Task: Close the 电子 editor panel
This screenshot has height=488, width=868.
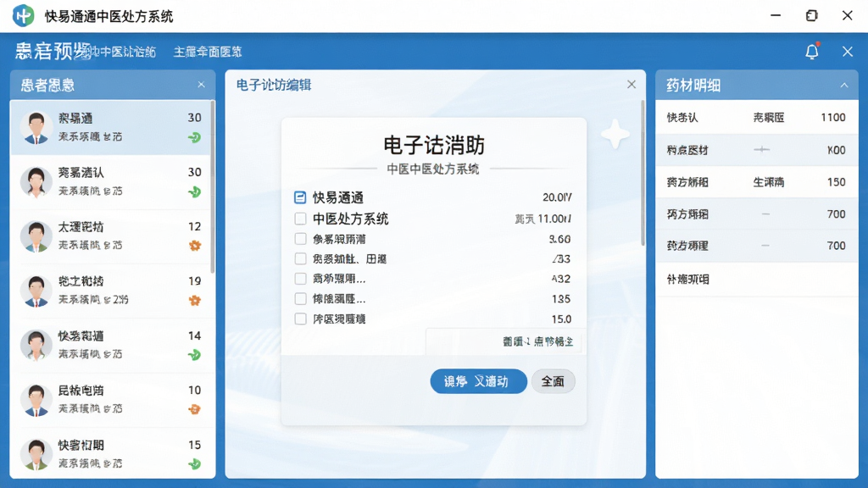Action: [x=632, y=85]
